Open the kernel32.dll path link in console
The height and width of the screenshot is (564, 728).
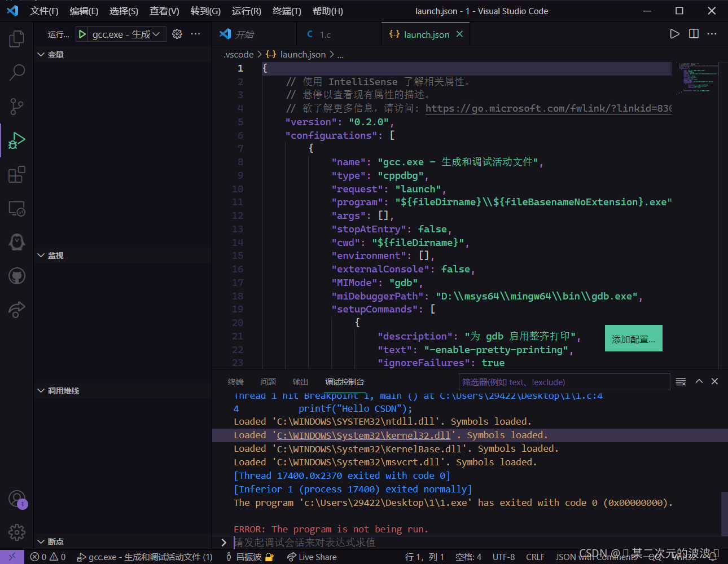(x=363, y=435)
